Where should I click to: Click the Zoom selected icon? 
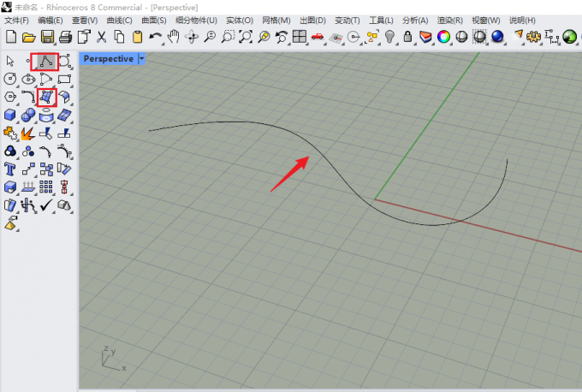click(x=264, y=37)
